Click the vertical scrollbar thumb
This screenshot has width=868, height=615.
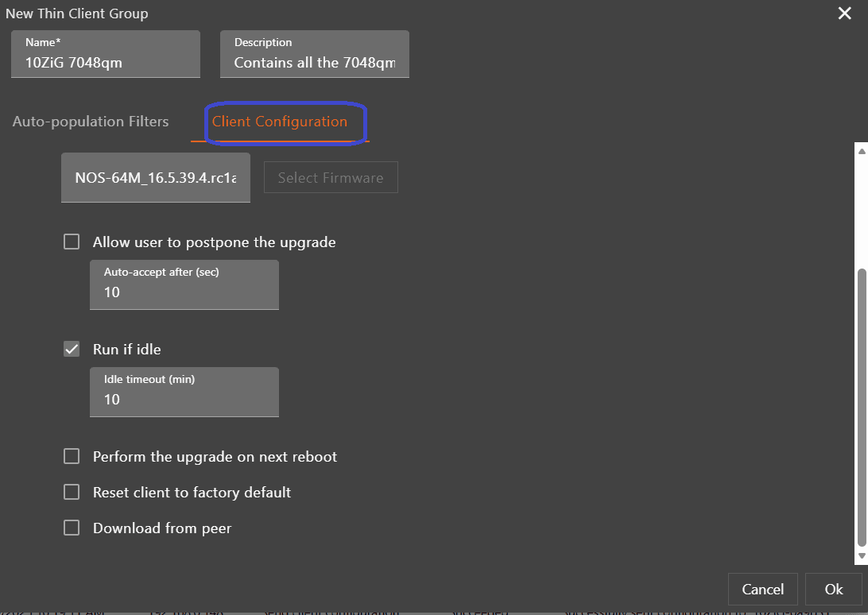(860, 405)
